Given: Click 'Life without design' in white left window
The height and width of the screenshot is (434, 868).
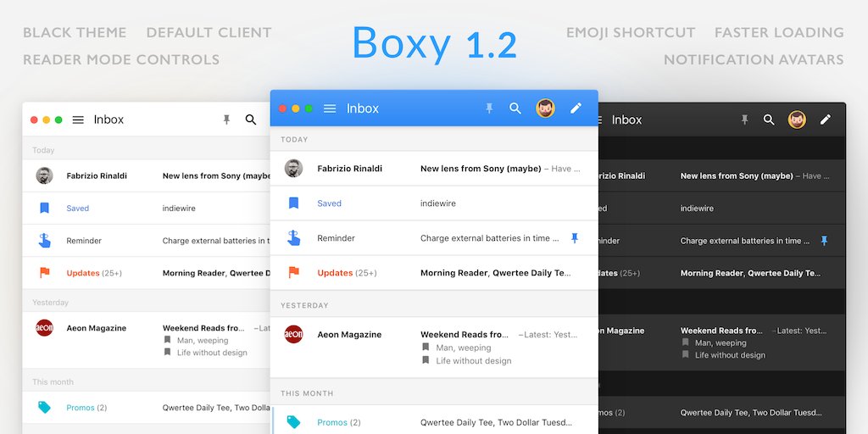Looking at the screenshot, I should 212,353.
